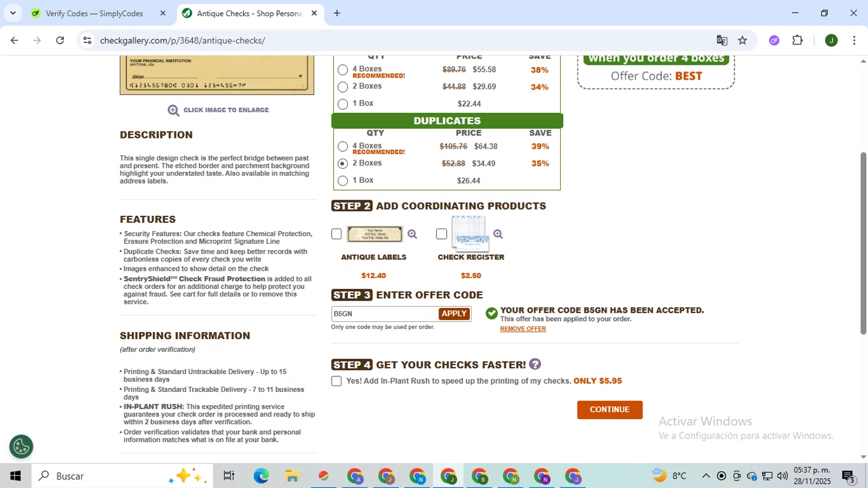This screenshot has width=868, height=488.
Task: Open File Explorer from the taskbar
Action: 292,476
